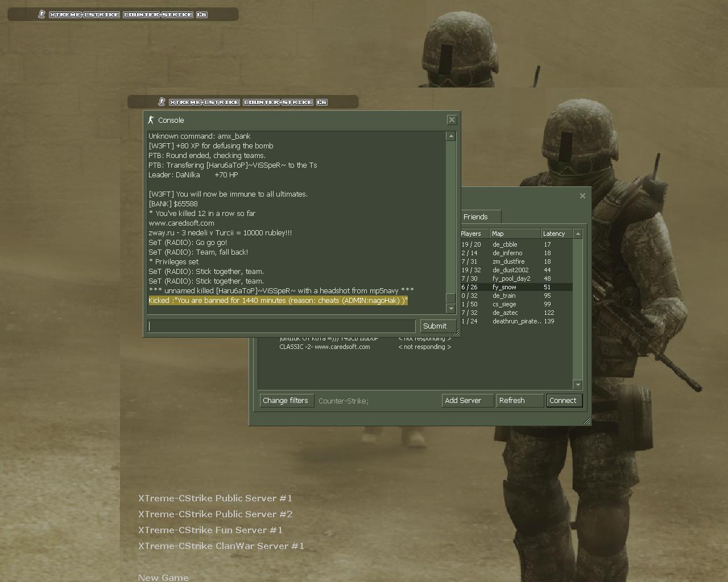The height and width of the screenshot is (582, 728).
Task: Click the console scrollbar down arrow
Action: tap(451, 309)
